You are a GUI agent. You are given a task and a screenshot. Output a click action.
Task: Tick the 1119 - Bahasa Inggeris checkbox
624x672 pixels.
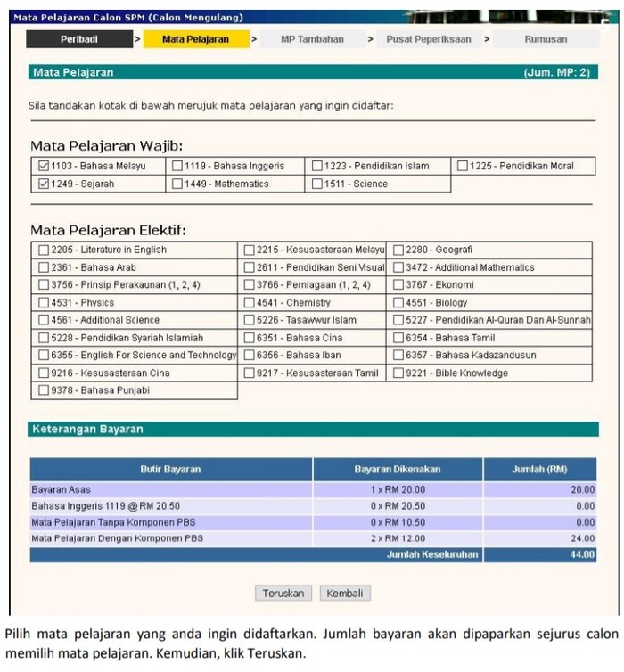pyautogui.click(x=177, y=166)
